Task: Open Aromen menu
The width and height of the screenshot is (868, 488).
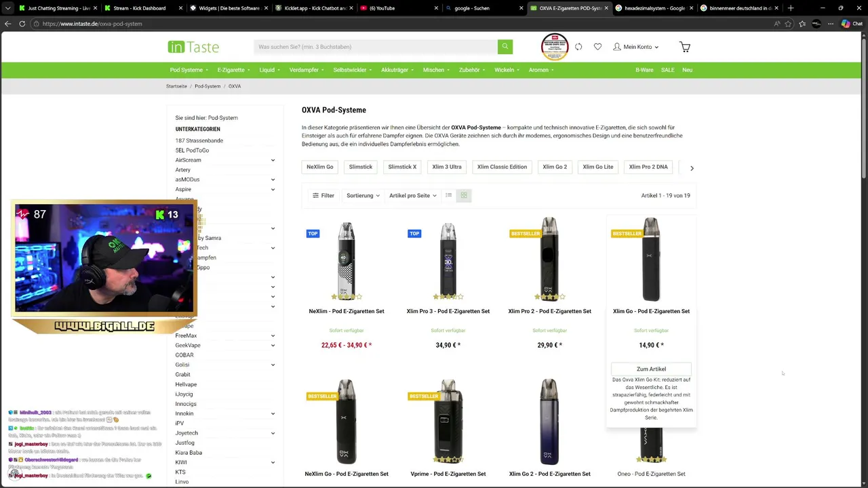Action: 542,70
